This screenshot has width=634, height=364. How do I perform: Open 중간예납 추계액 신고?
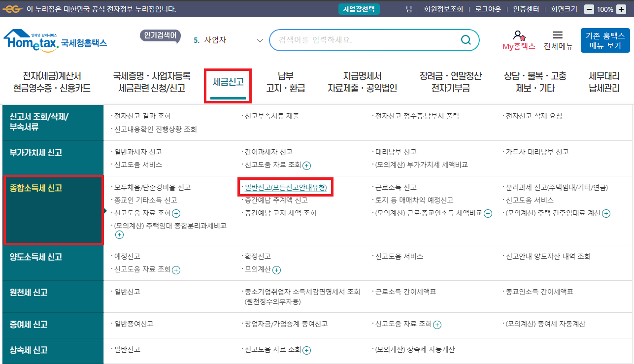click(276, 200)
